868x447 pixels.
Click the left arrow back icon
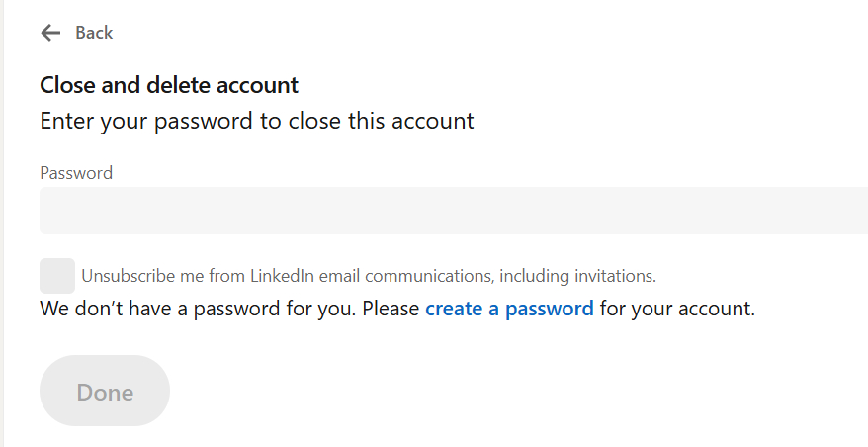coord(50,33)
